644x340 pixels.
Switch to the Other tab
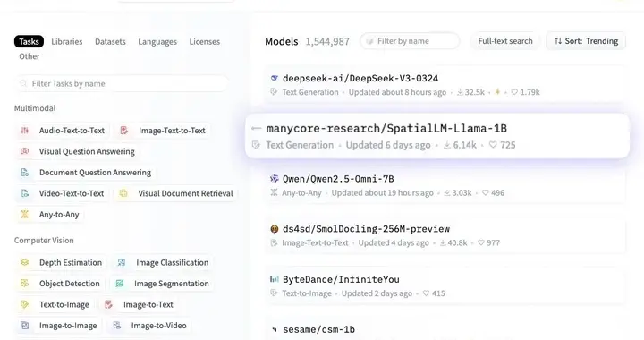click(x=30, y=56)
